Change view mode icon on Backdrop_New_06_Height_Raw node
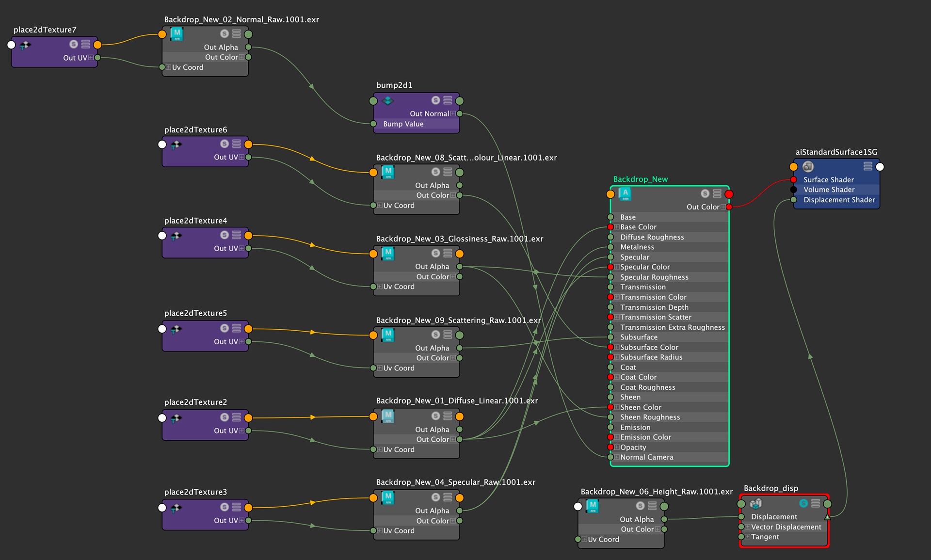The image size is (931, 560). 652,506
